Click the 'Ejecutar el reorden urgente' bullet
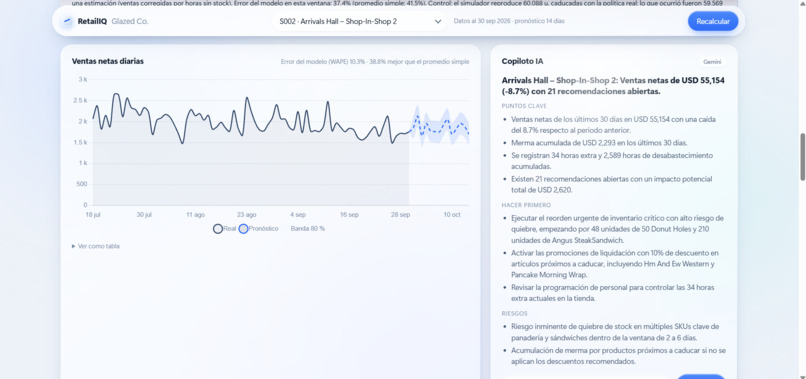This screenshot has height=379, width=806. (617, 229)
